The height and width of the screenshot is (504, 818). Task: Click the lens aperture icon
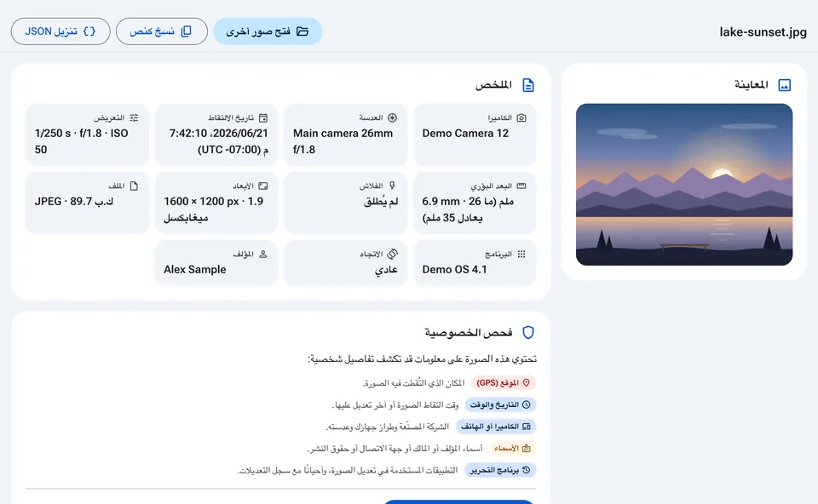point(392,117)
